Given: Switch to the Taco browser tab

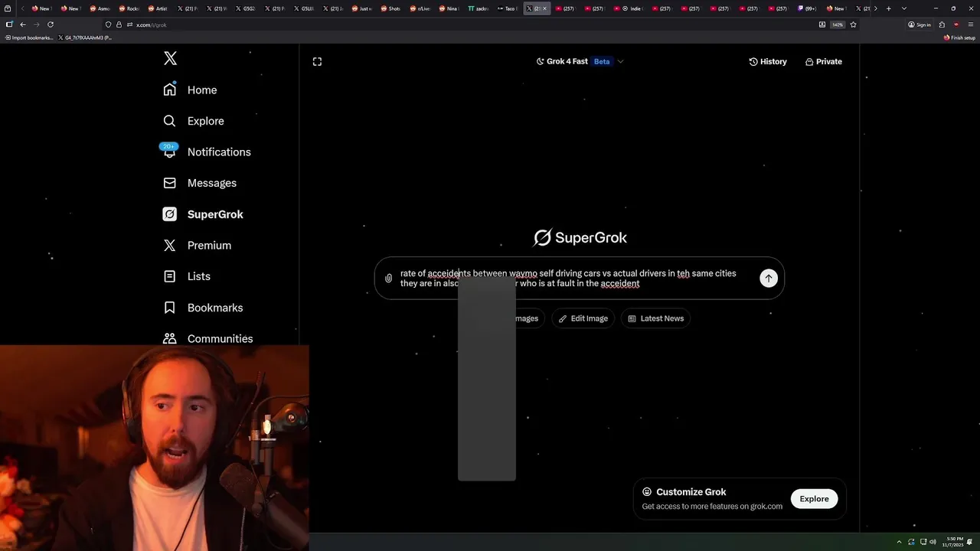Looking at the screenshot, I should click(507, 8).
